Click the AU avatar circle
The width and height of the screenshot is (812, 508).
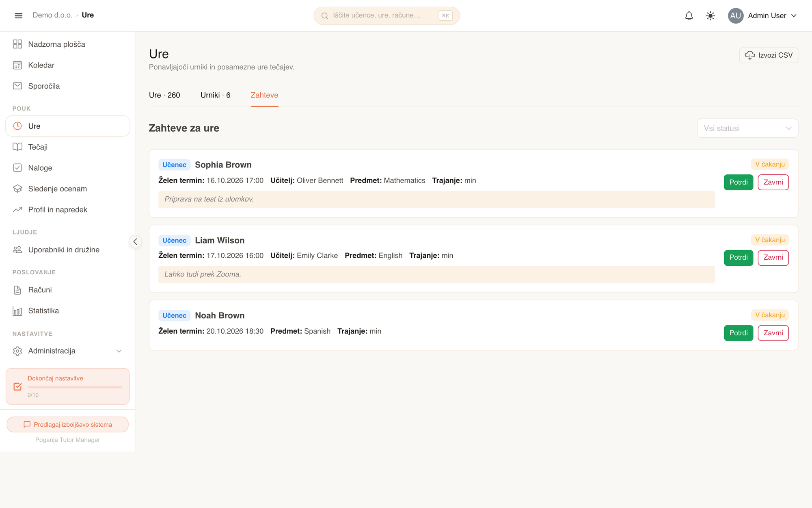(736, 15)
